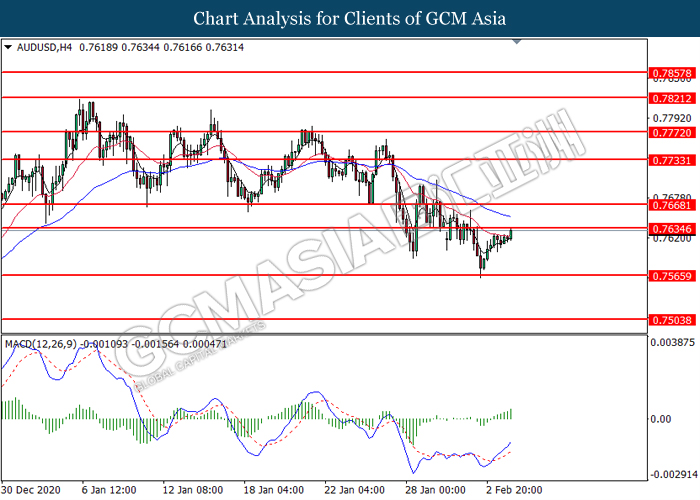Click the 0.77720 level price tag

point(672,133)
